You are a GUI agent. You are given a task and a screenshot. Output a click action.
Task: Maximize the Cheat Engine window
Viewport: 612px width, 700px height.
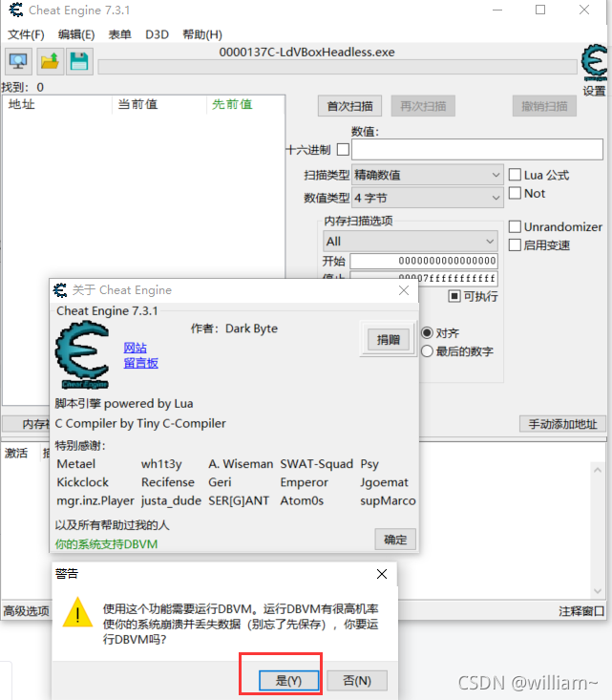tap(540, 10)
